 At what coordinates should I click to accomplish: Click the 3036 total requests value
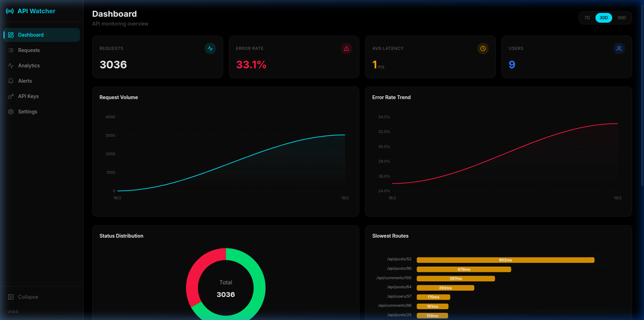point(113,64)
